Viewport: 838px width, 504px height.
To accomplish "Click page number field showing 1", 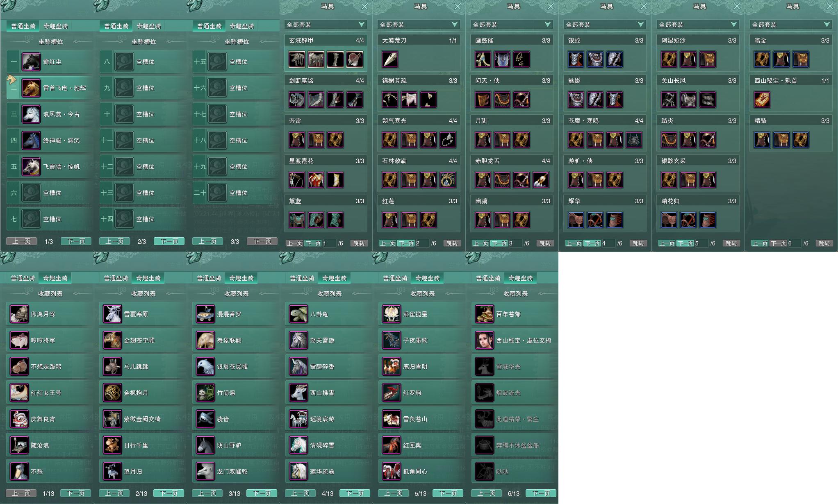I will click(x=329, y=243).
